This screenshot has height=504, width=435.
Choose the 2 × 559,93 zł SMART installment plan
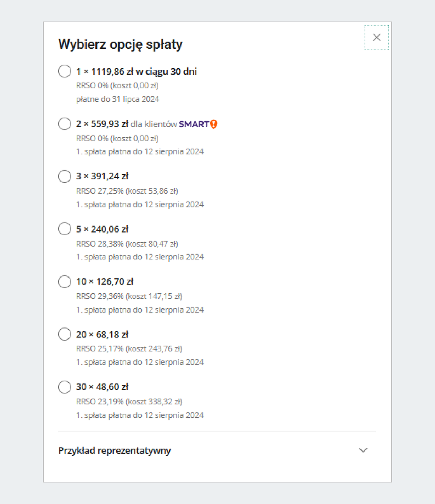pyautogui.click(x=64, y=123)
